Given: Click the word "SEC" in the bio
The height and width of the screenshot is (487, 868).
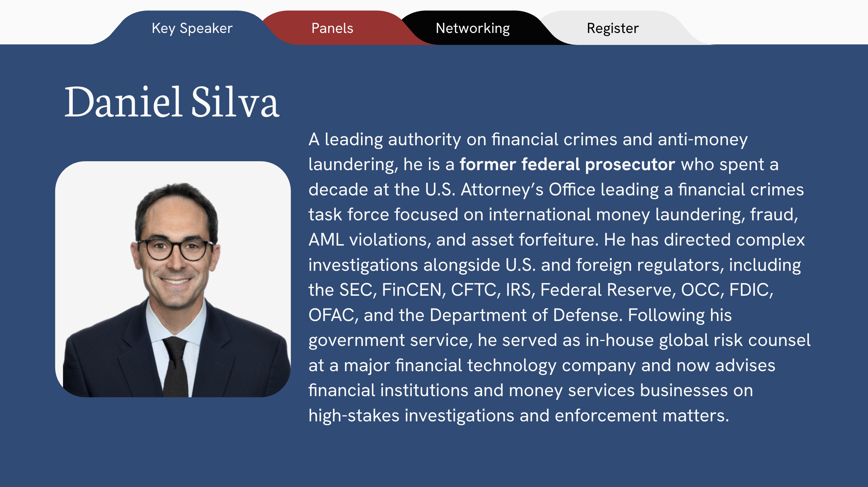Looking at the screenshot, I should 356,290.
